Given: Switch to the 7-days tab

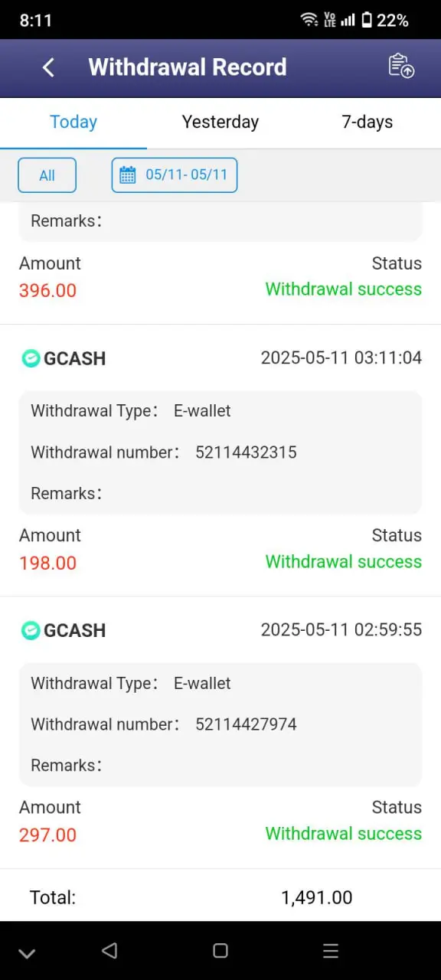Looking at the screenshot, I should pyautogui.click(x=367, y=122).
